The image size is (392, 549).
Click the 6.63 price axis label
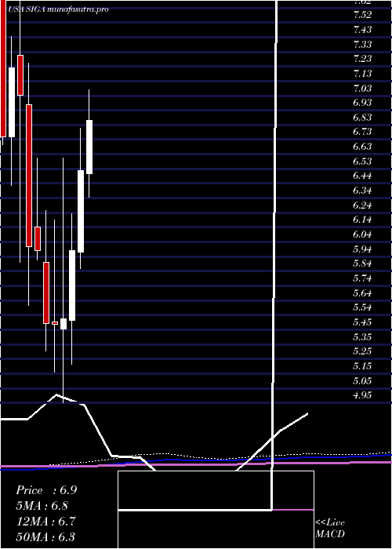pos(362,147)
